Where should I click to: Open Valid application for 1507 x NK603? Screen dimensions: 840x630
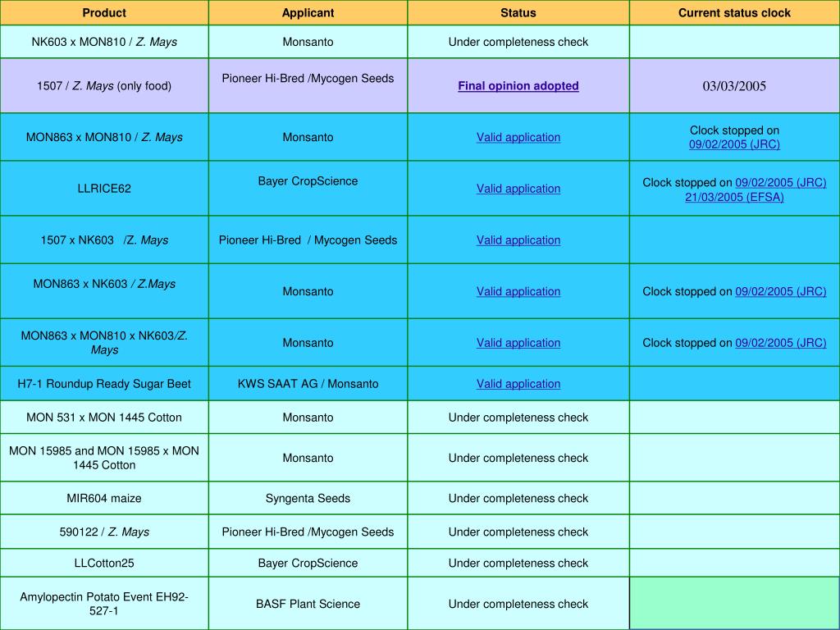click(518, 240)
